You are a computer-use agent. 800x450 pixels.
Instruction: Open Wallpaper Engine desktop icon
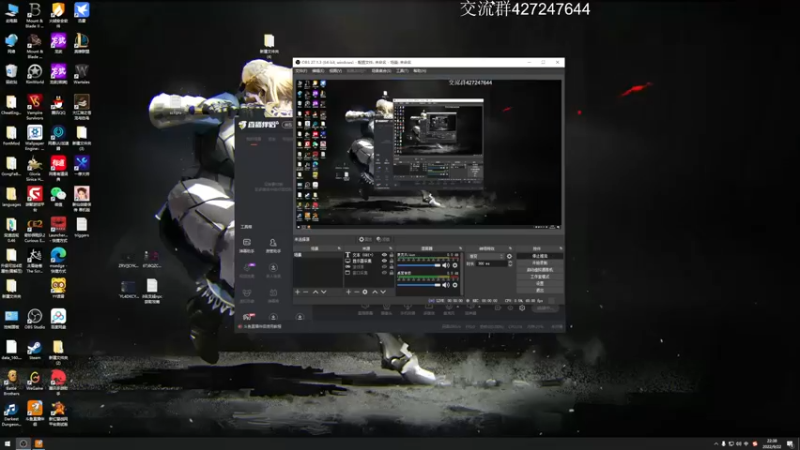pyautogui.click(x=35, y=137)
